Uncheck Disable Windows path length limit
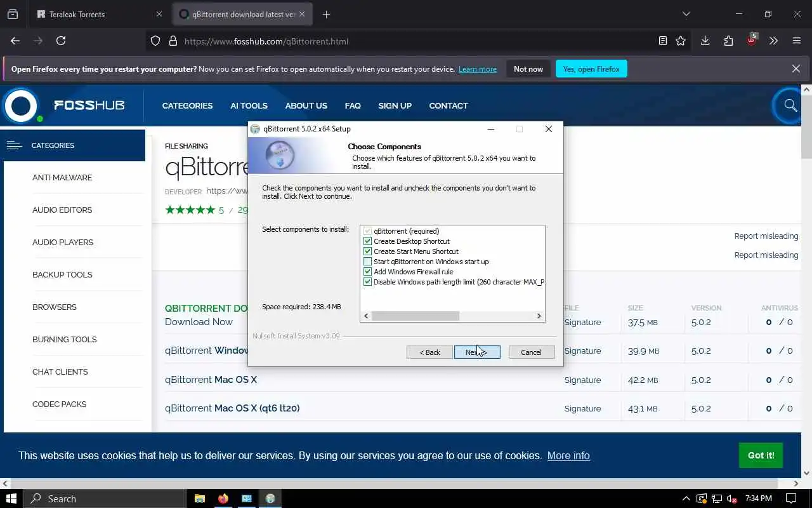Viewport: 812px width, 508px height. [x=367, y=282]
